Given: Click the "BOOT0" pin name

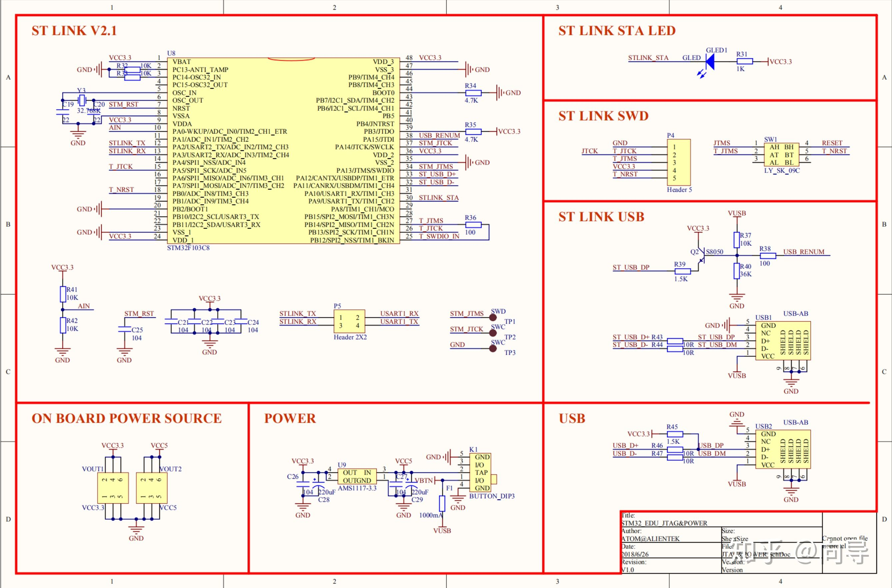Looking at the screenshot, I should 383,93.
